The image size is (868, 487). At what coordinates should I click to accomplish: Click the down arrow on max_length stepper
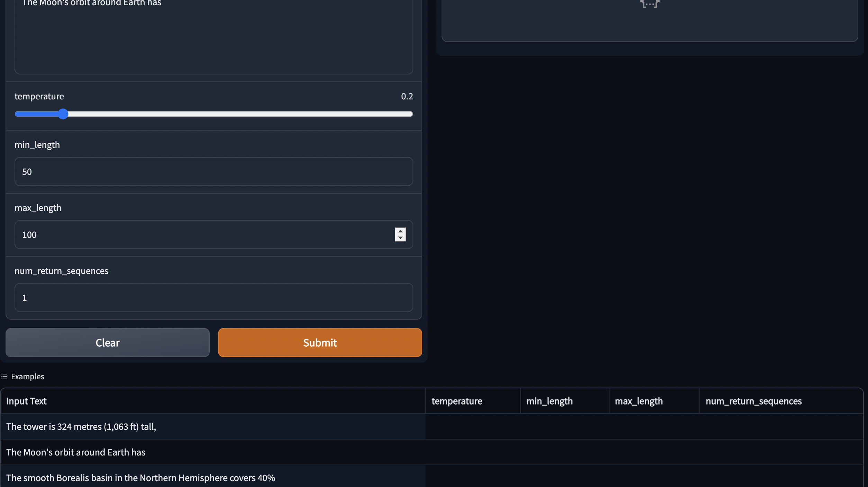[x=400, y=238]
